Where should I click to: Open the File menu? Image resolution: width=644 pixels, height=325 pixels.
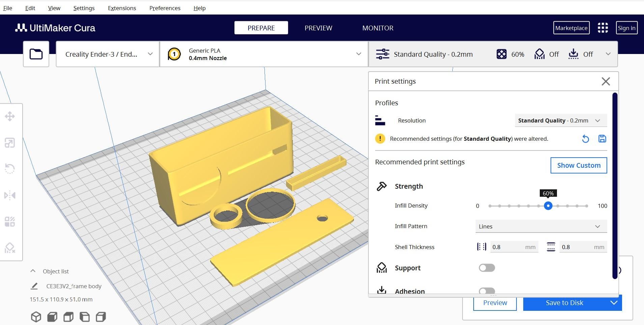(x=7, y=8)
